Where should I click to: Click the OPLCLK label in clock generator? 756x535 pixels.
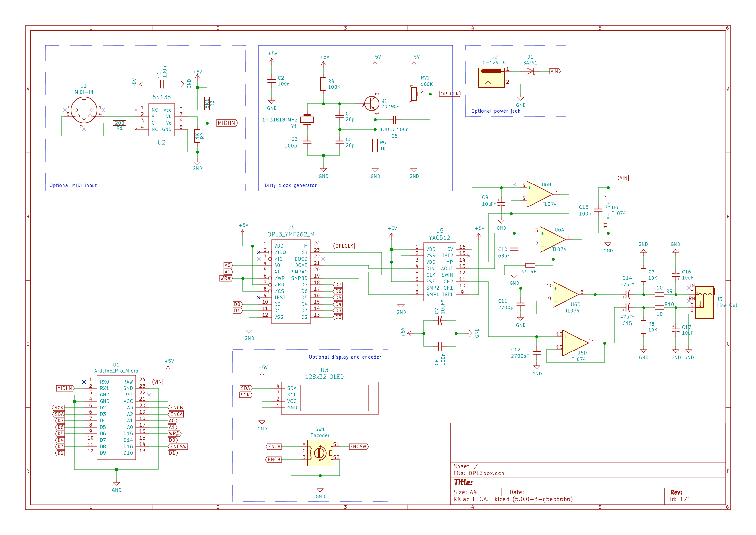(x=450, y=94)
